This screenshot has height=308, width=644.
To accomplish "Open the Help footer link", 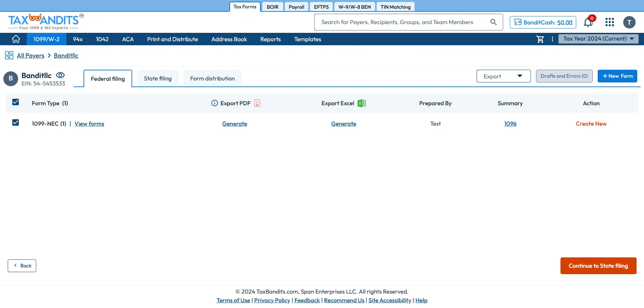I will [421, 300].
